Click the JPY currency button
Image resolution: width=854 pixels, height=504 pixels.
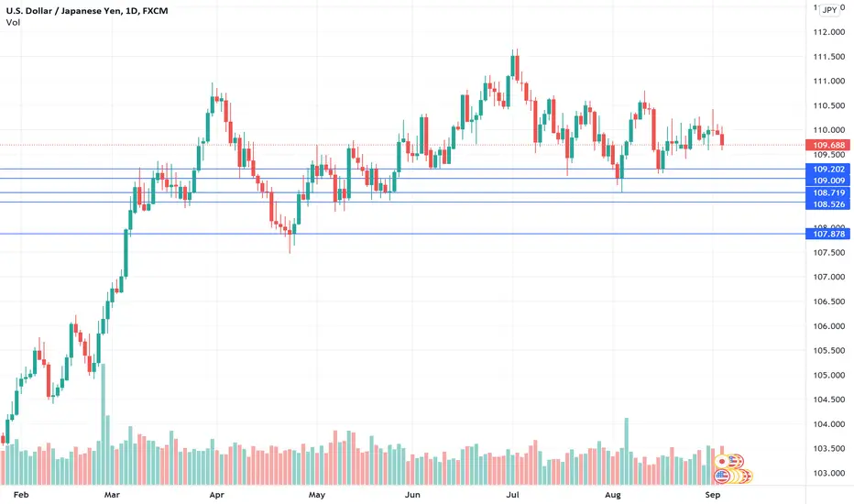pyautogui.click(x=829, y=10)
